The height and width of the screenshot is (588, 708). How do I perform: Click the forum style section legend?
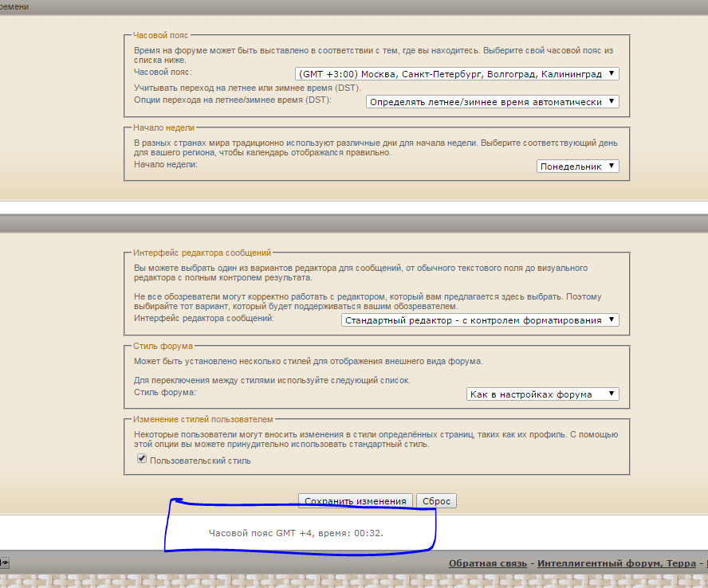[163, 346]
